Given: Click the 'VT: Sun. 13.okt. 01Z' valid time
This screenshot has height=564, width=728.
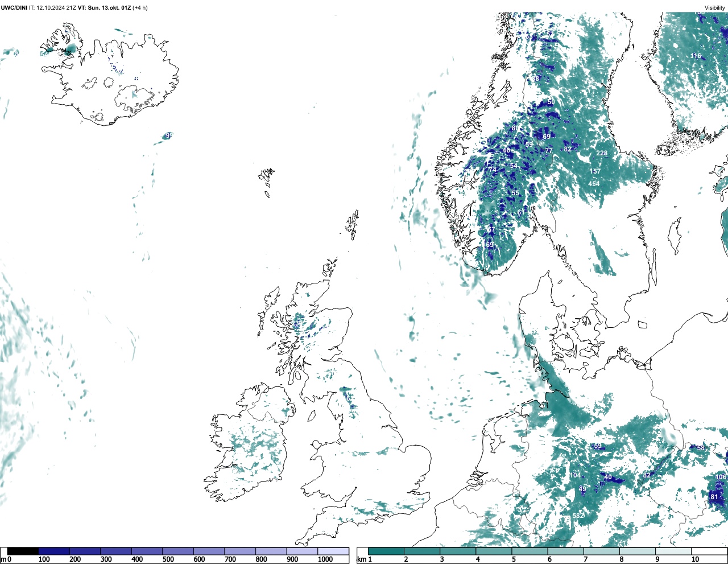Looking at the screenshot, I should [x=104, y=8].
